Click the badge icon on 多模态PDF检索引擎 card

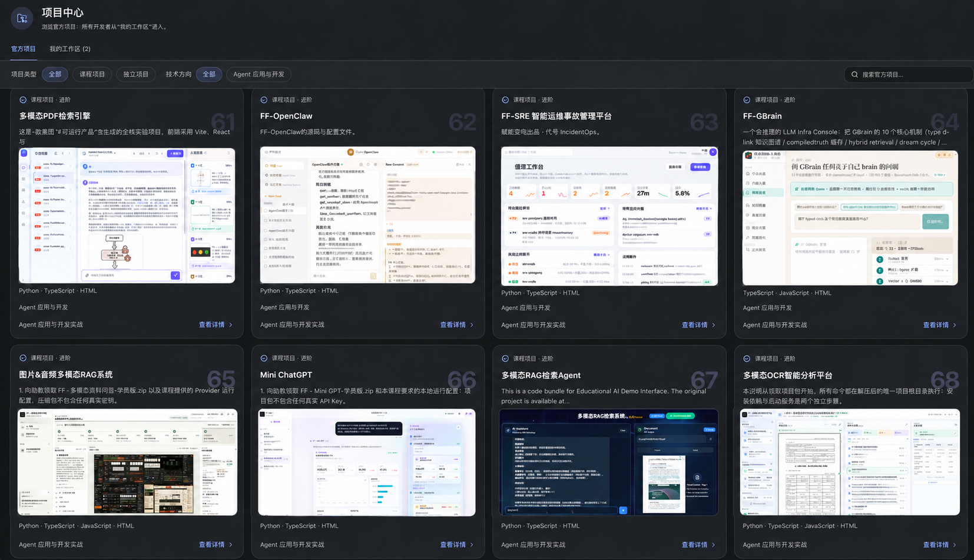[23, 100]
